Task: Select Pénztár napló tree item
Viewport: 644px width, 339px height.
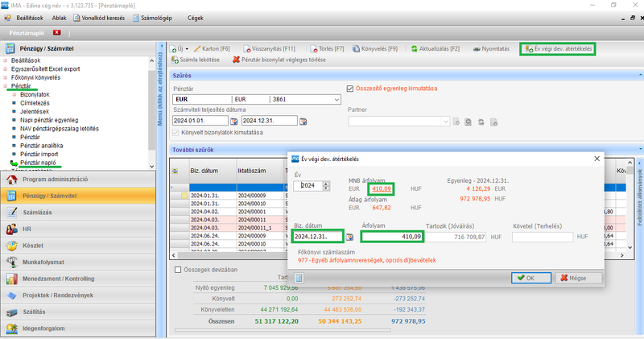Action: click(38, 163)
